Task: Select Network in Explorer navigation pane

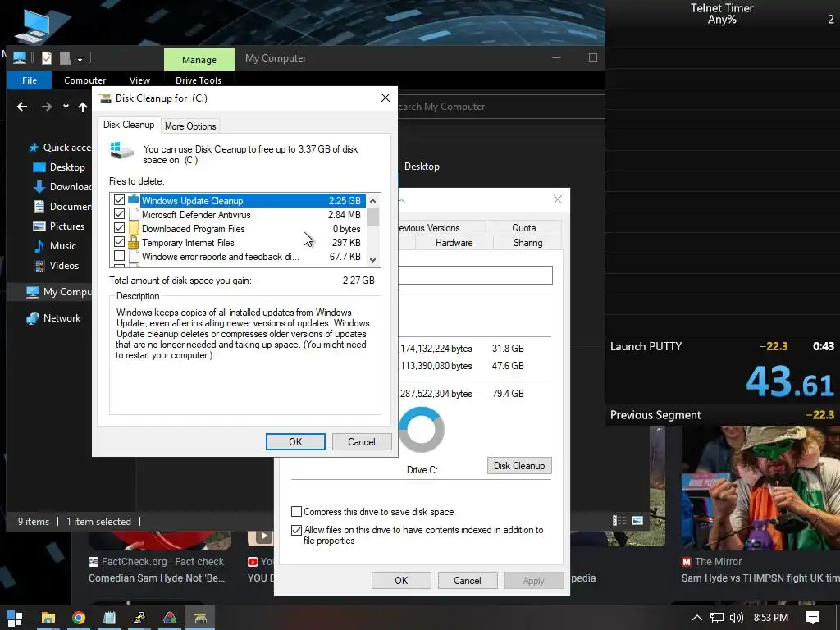Action: pos(53,317)
